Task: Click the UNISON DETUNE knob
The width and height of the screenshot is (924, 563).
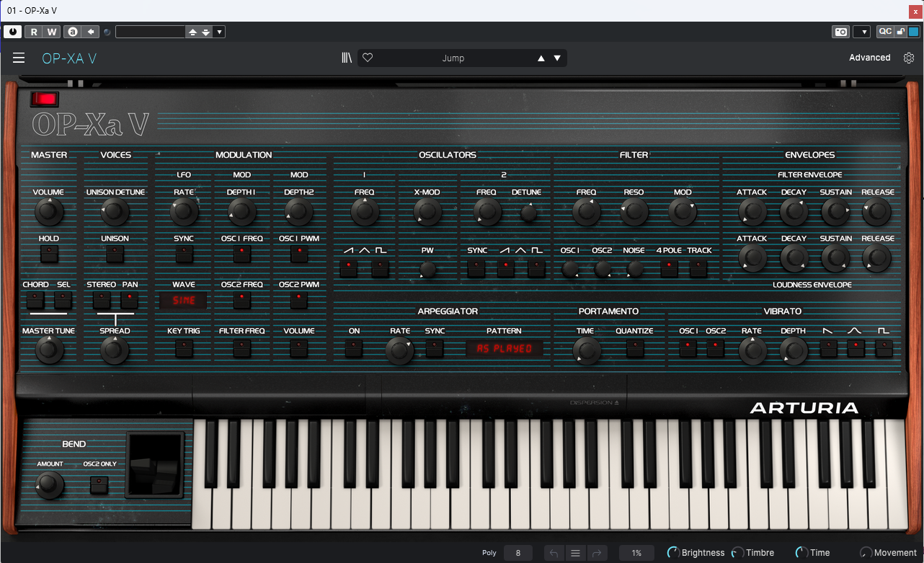Action: tap(115, 211)
